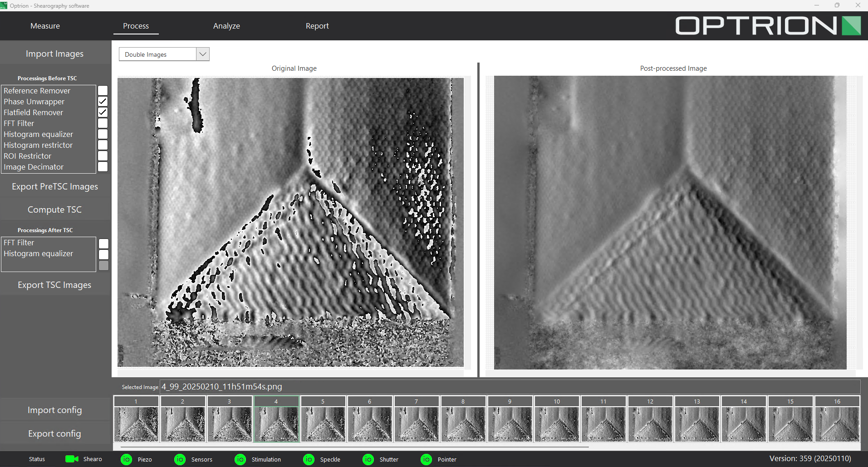The width and height of the screenshot is (868, 467).
Task: Click the Compute TSC button
Action: 55,209
